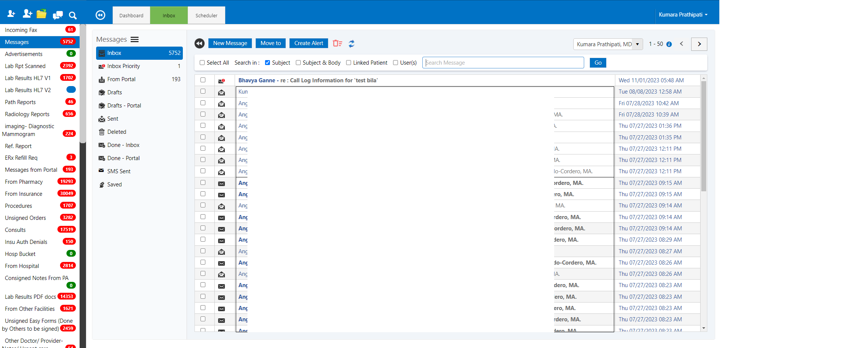Refresh the inbox with the blue arrows icon
Screen dimensions: 868x348
[x=351, y=44]
